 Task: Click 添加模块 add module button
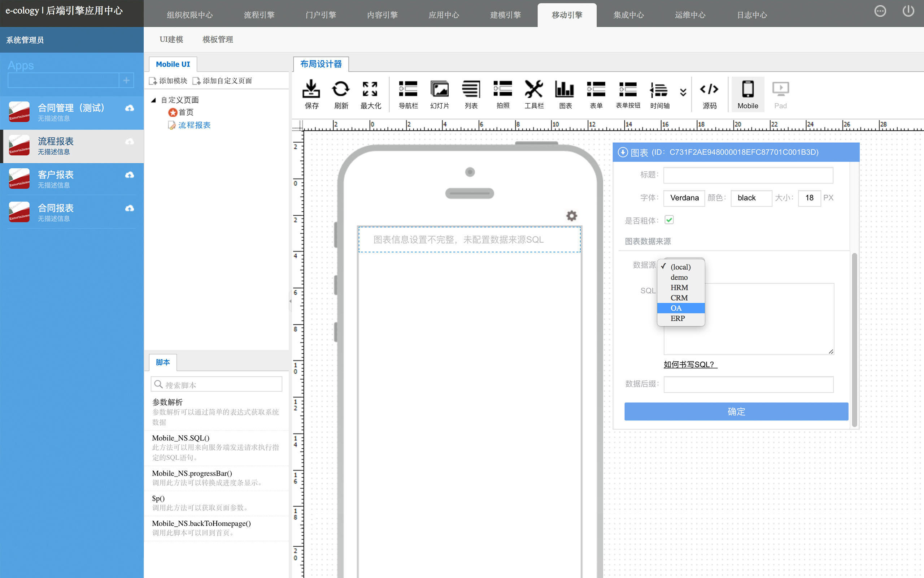tap(169, 81)
